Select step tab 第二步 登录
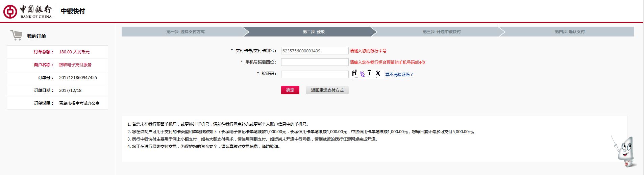Image resolution: width=644 pixels, height=175 pixels. (314, 32)
